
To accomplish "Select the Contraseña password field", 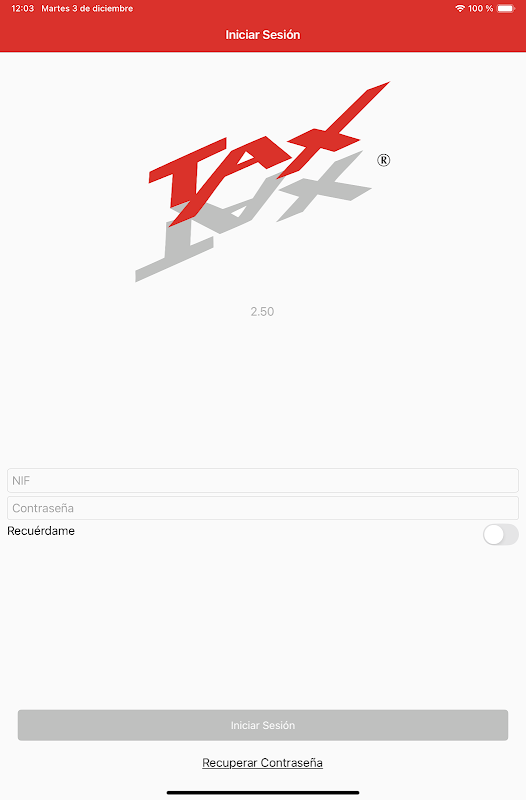I will pos(263,508).
